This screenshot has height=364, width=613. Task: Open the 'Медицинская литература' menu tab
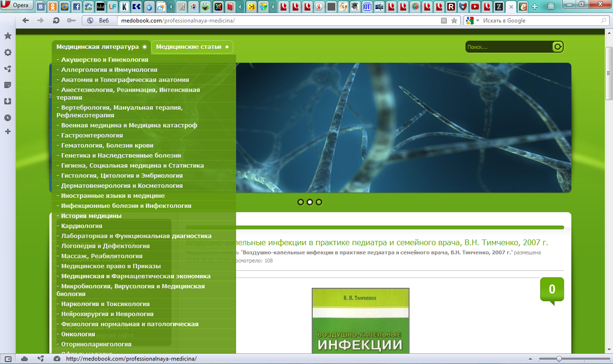101,47
